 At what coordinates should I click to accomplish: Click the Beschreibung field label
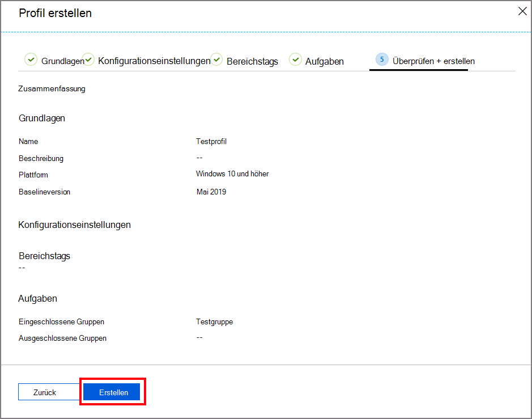click(x=41, y=159)
